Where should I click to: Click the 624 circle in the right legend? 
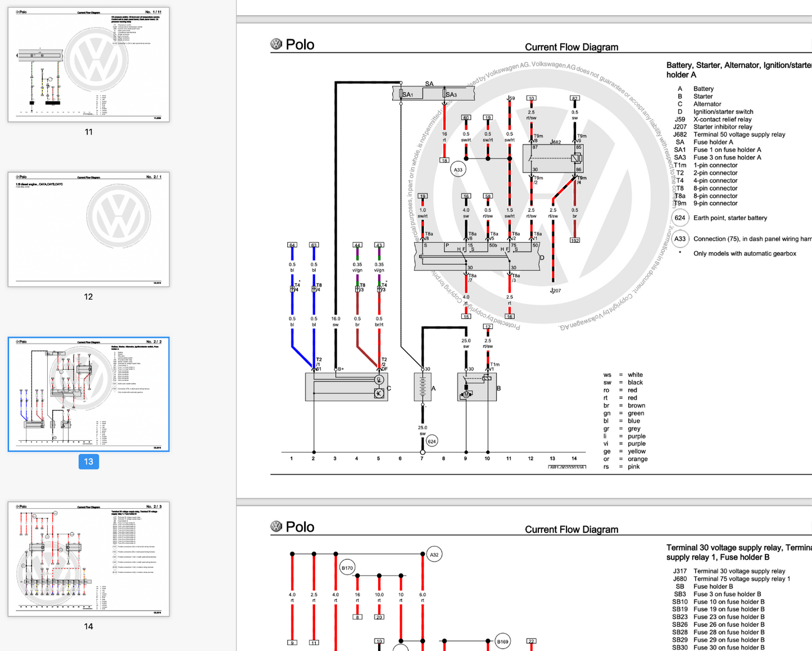coord(680,218)
